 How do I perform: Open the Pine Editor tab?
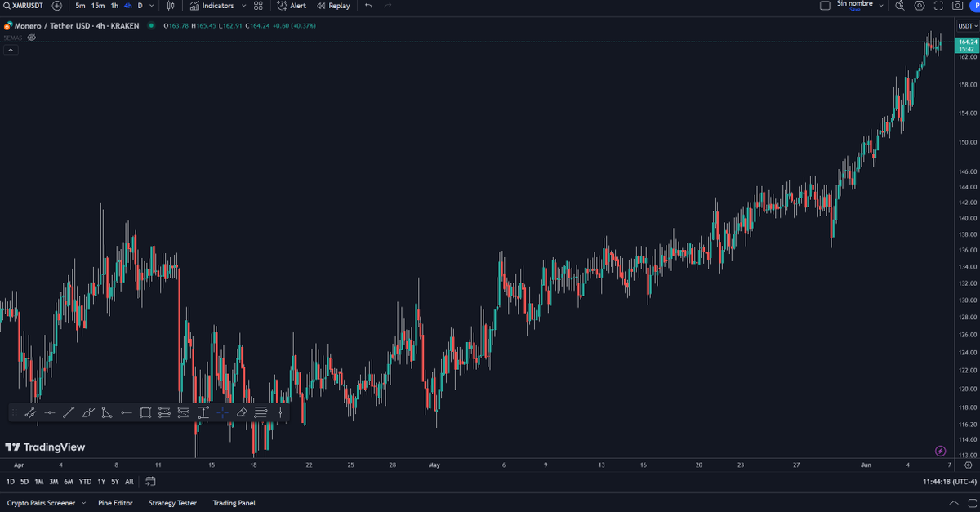pyautogui.click(x=115, y=503)
